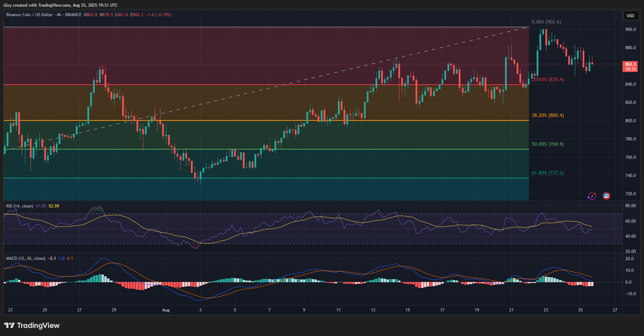This screenshot has height=336, width=644.
Task: Click the 900.0 price axis label
Action: tap(630, 29)
